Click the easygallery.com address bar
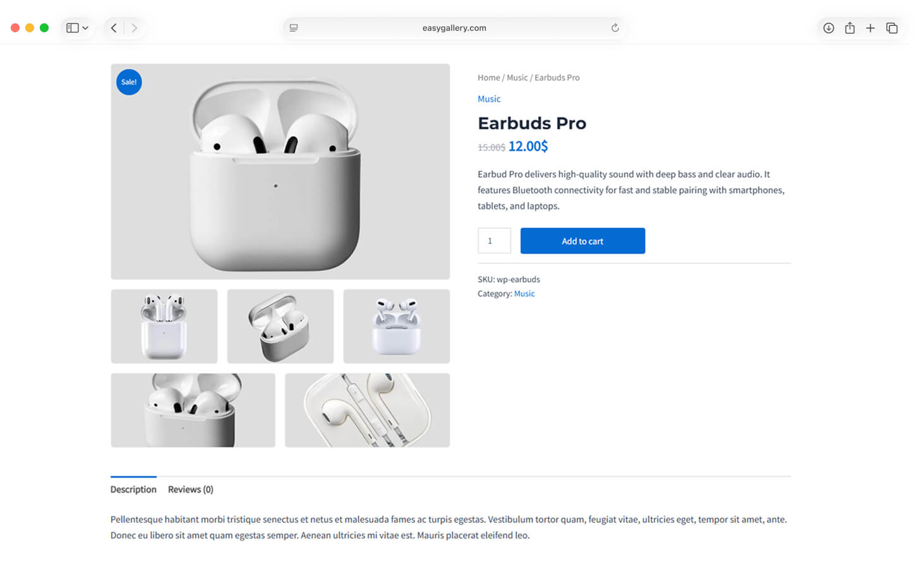 point(454,28)
